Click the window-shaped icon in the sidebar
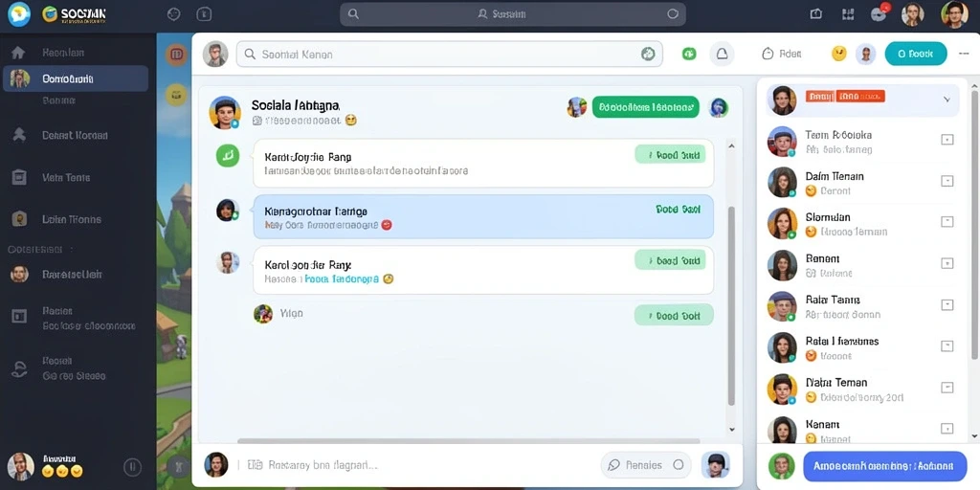 pos(19,316)
